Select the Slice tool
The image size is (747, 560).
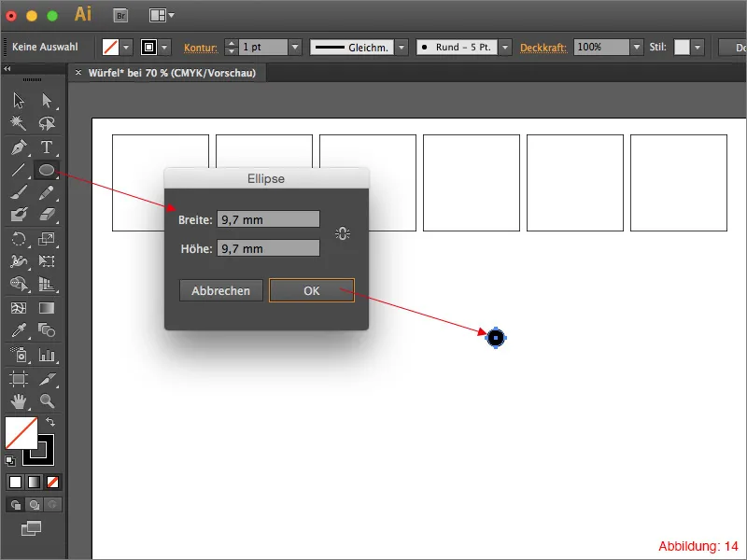46,379
